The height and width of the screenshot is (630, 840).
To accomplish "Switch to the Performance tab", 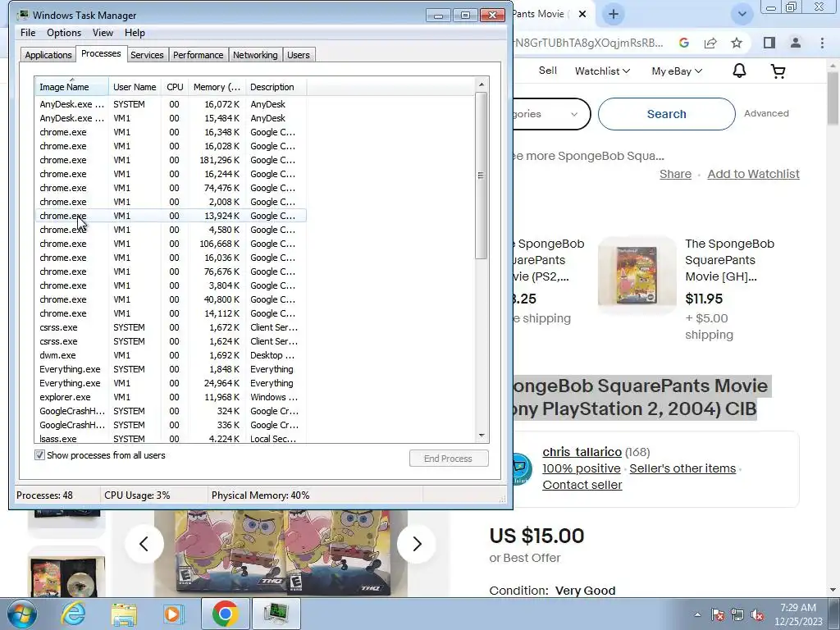I will click(198, 55).
